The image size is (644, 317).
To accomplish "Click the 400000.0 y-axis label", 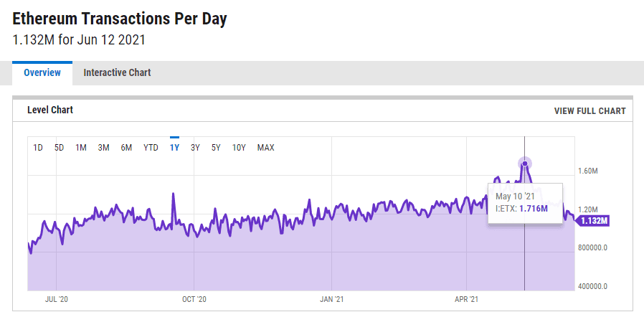I will pos(593,287).
